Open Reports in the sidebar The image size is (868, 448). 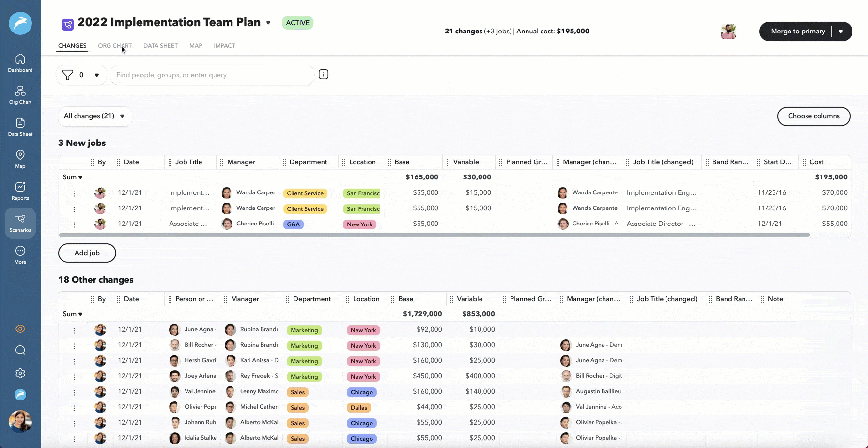pos(20,191)
